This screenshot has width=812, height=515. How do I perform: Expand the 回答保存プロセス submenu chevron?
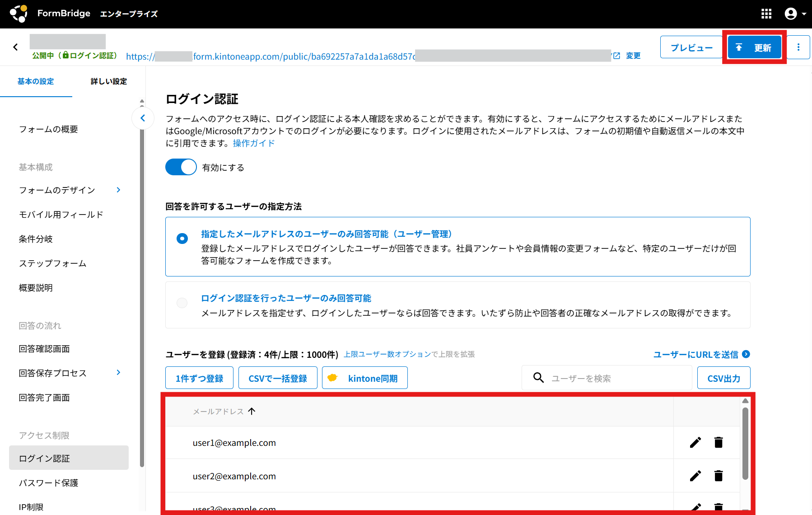tap(118, 373)
